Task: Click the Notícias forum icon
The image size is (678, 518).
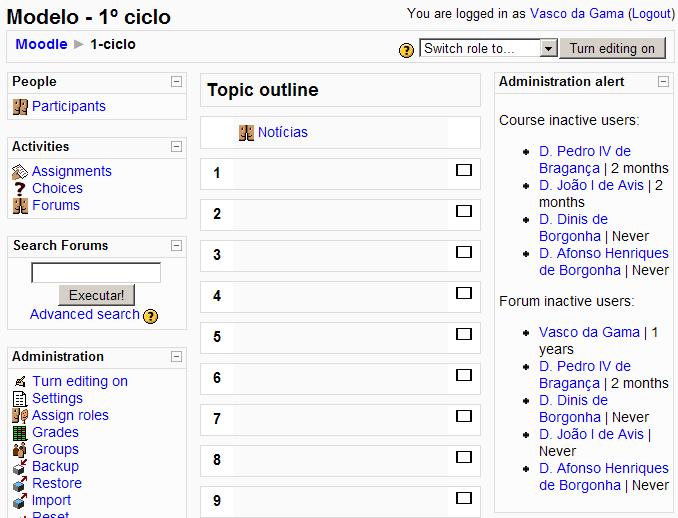Action: click(x=246, y=132)
